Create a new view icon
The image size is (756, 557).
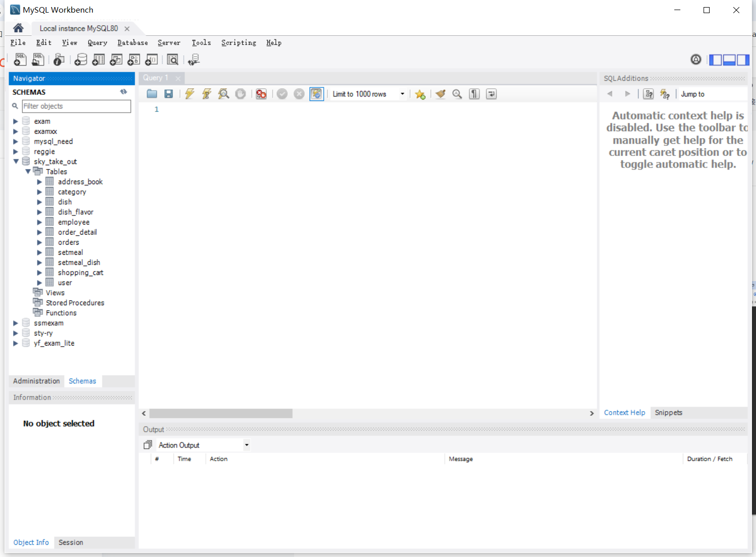coord(116,60)
